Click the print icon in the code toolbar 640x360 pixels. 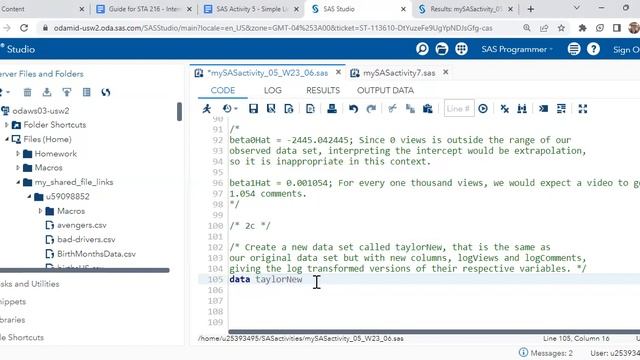pos(332,109)
